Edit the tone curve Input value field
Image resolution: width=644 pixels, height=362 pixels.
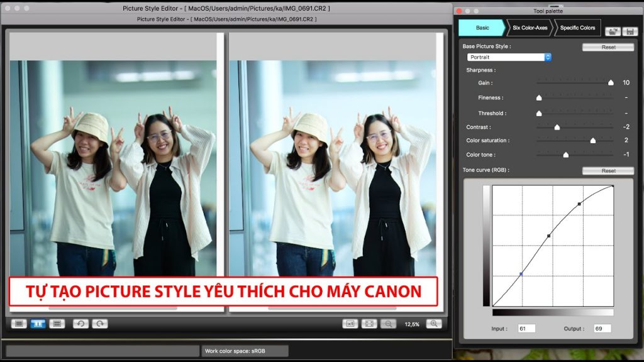click(x=527, y=327)
